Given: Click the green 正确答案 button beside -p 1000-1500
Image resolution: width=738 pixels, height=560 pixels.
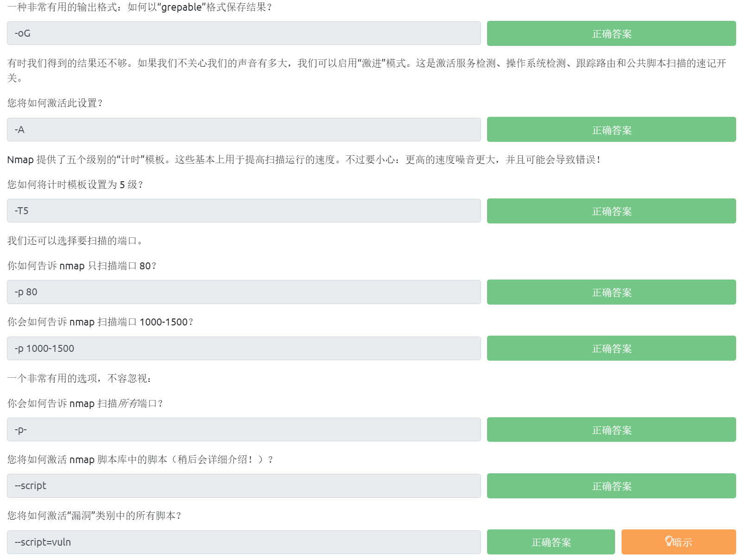Looking at the screenshot, I should [611, 348].
